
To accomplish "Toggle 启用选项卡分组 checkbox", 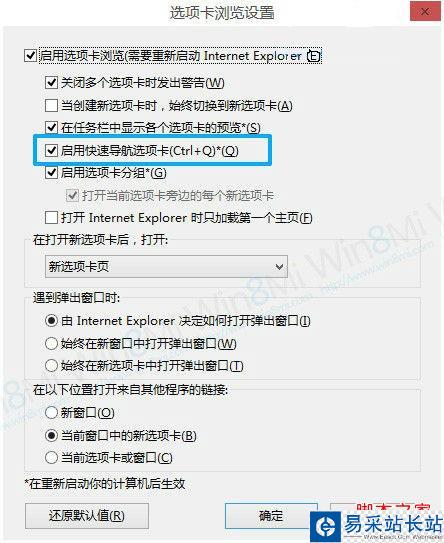I will click(x=51, y=172).
